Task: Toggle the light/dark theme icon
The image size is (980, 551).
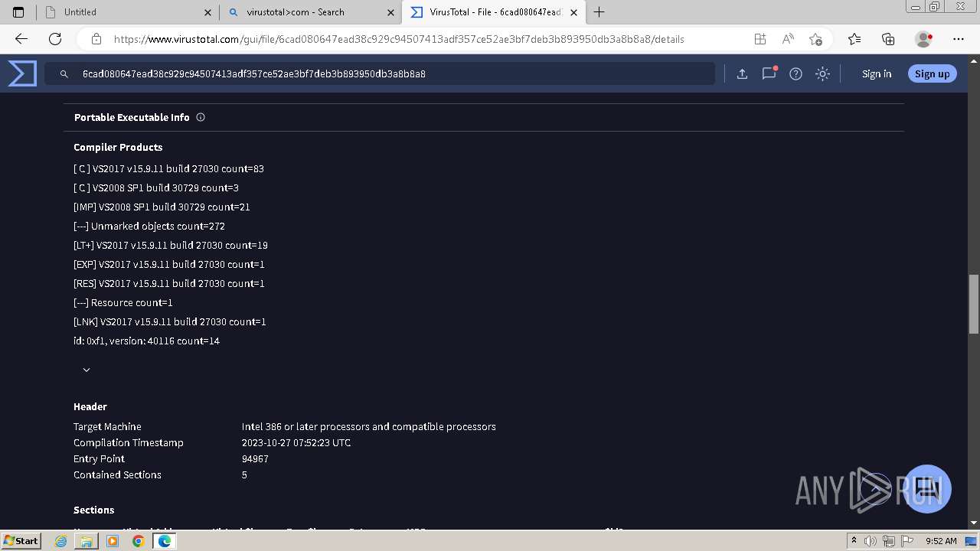Action: click(x=822, y=73)
